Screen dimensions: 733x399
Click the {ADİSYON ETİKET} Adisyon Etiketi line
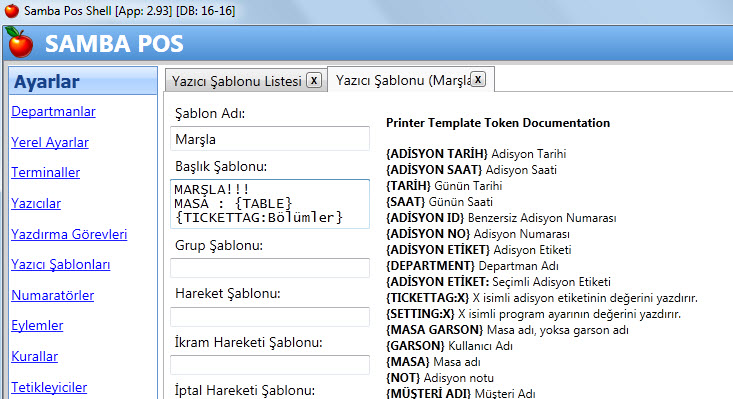click(479, 249)
